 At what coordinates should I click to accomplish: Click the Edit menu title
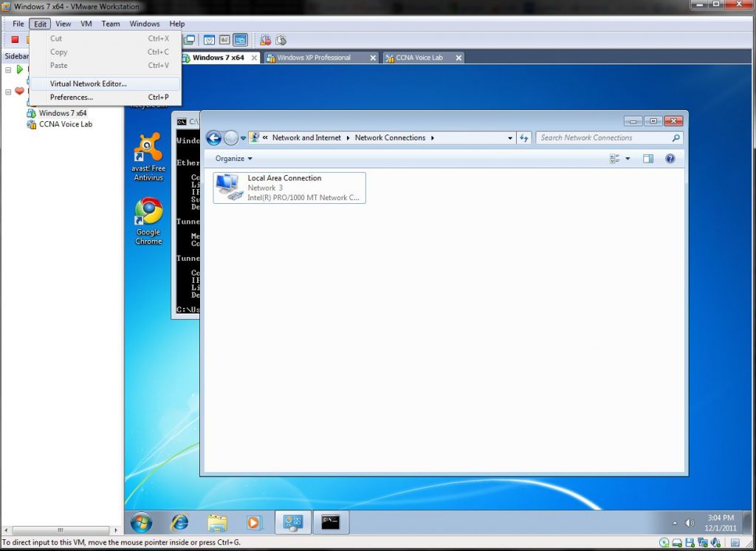point(40,24)
